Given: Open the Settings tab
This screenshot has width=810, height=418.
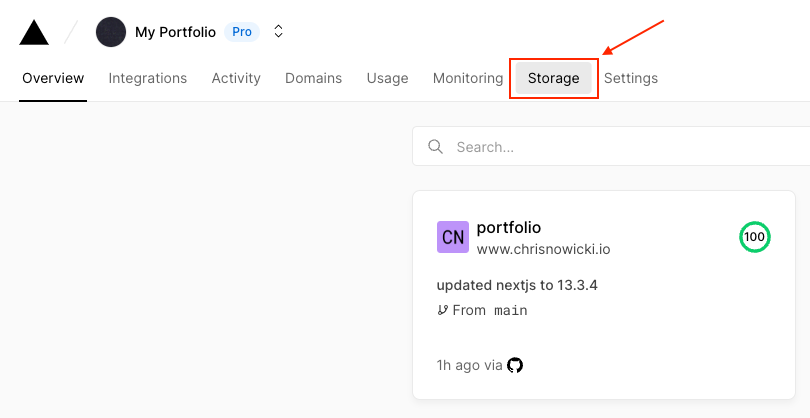Looking at the screenshot, I should [x=631, y=78].
